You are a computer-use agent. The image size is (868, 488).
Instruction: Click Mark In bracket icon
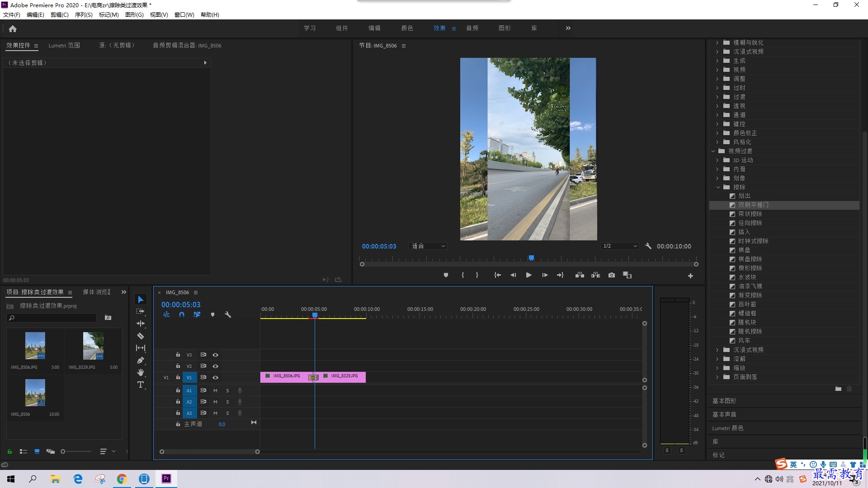(x=462, y=275)
